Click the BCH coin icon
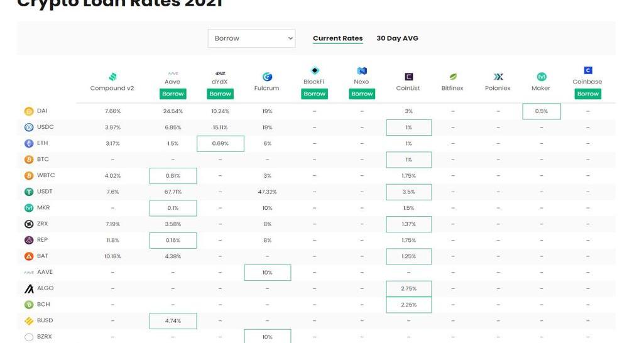Viewport: 644px width, 343px height. [x=29, y=305]
